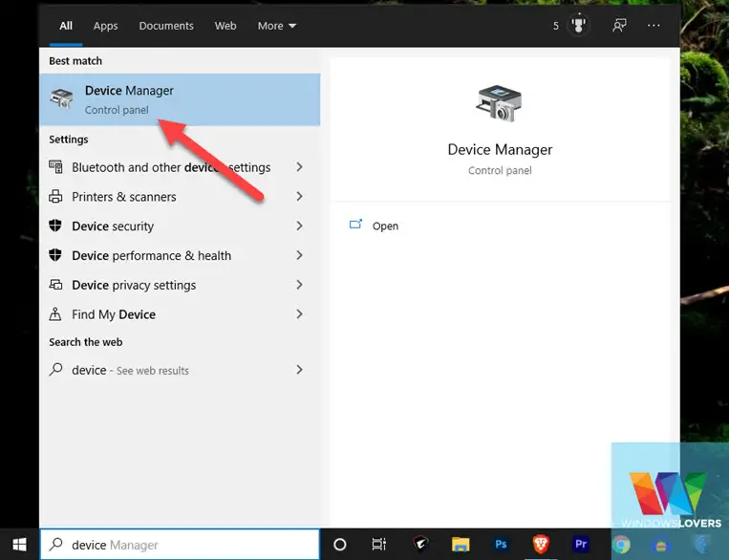
Task: Launch Premiere Pro from the taskbar
Action: tap(581, 544)
